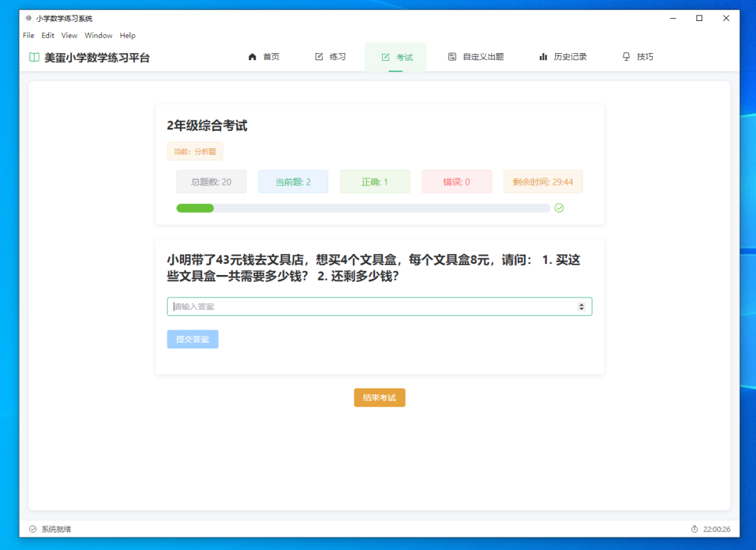The width and height of the screenshot is (756, 550).
Task: Click the 总题数: 20 badge
Action: pyautogui.click(x=211, y=182)
